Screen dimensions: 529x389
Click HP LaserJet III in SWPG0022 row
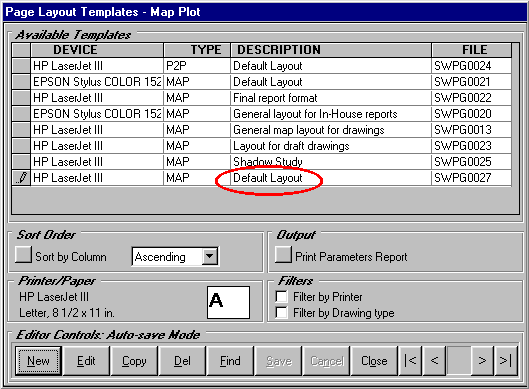tap(97, 98)
